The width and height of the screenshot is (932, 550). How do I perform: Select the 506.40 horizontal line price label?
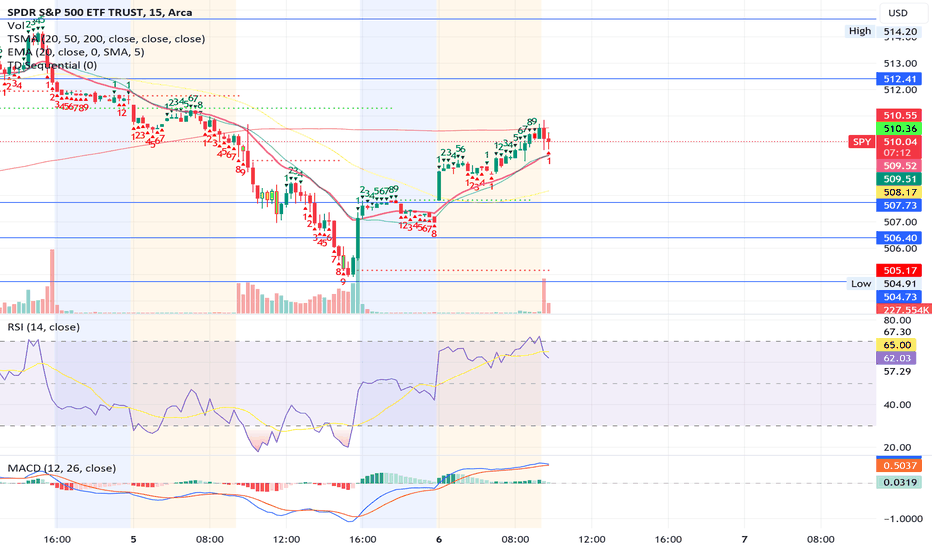[899, 238]
